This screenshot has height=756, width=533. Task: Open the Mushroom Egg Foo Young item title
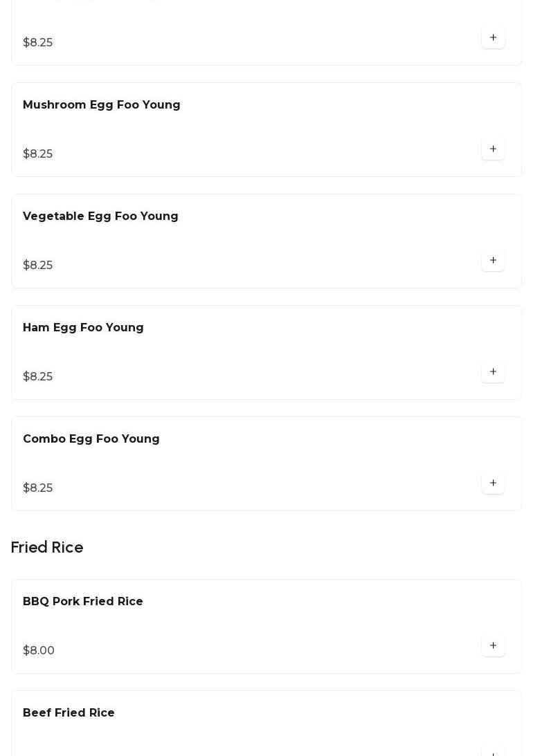[x=102, y=105]
